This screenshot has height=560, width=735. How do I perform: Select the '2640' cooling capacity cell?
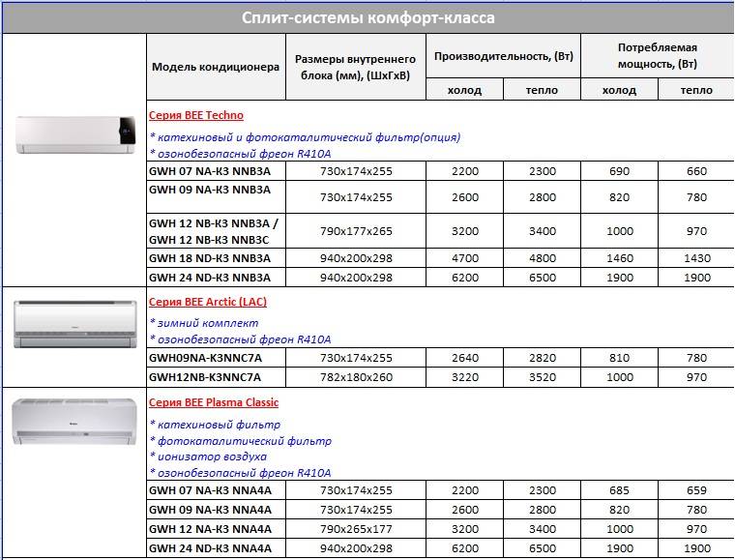pos(464,358)
